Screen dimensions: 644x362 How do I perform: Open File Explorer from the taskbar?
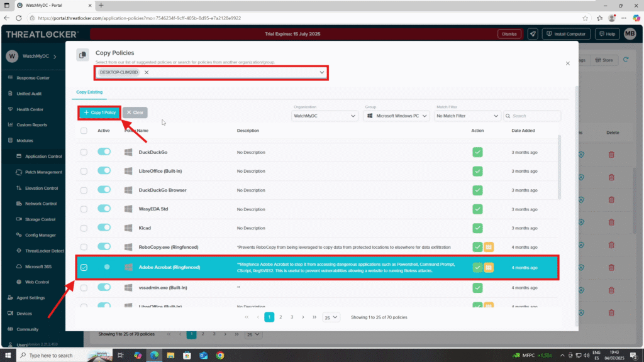click(x=170, y=356)
